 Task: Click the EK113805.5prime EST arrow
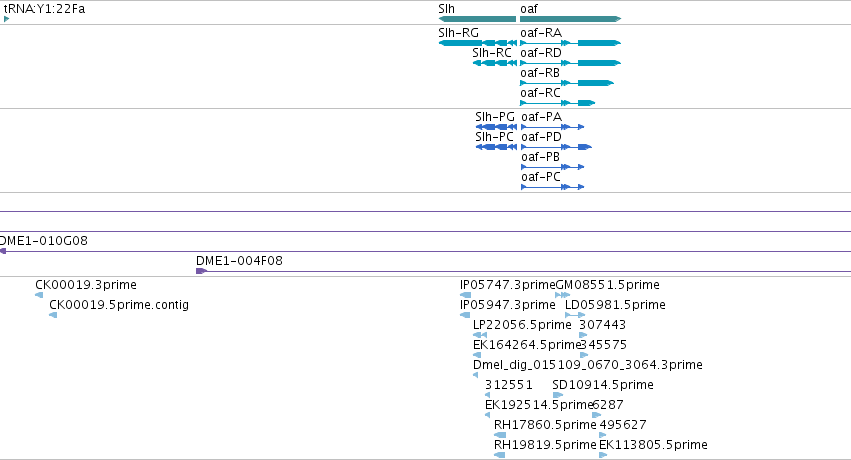click(603, 455)
